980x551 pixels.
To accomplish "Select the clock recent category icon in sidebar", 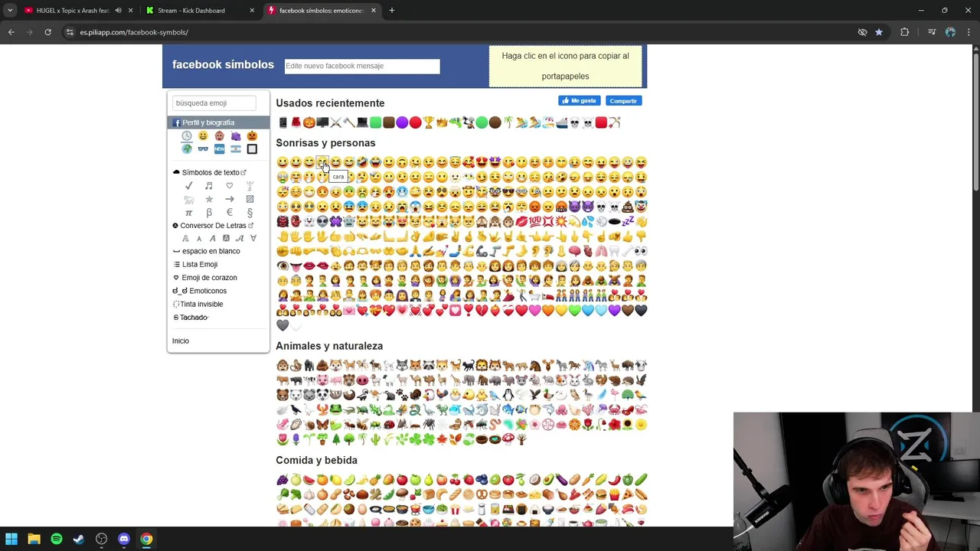I will (x=187, y=136).
